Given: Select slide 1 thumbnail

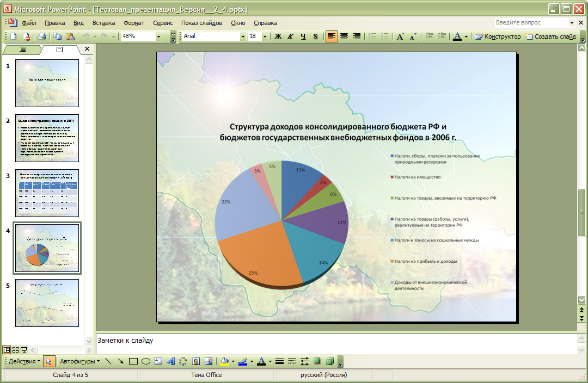Looking at the screenshot, I should pos(47,83).
